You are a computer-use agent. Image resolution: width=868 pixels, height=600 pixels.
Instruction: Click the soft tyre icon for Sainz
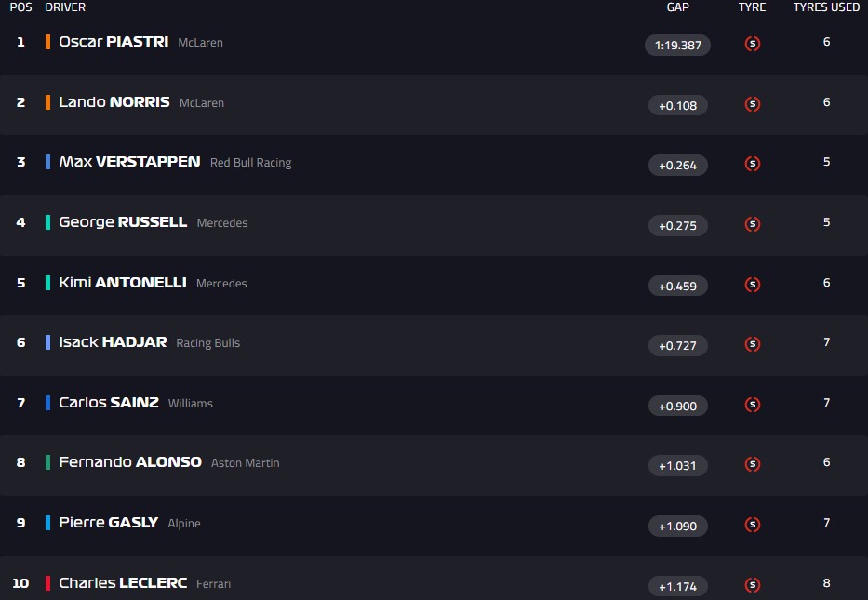click(753, 405)
